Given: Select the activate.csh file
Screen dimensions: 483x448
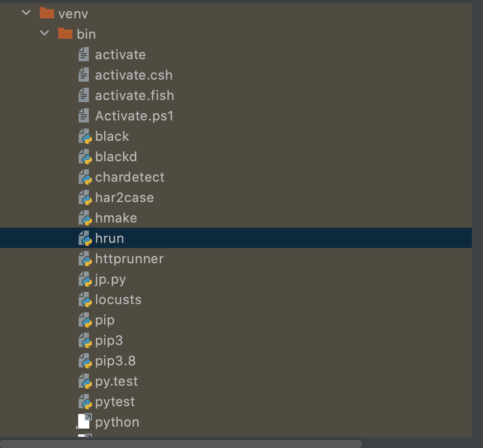Looking at the screenshot, I should tap(134, 75).
